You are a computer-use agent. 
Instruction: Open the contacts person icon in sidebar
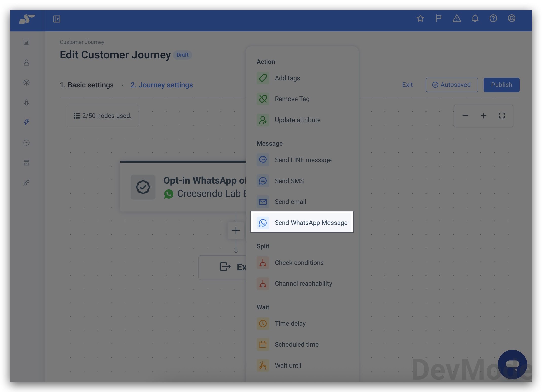[x=26, y=62]
